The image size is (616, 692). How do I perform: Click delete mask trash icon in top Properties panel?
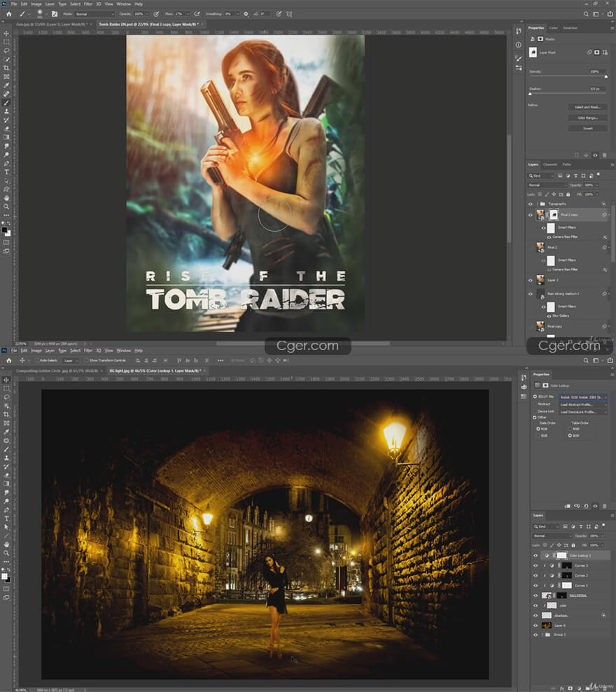tap(605, 155)
